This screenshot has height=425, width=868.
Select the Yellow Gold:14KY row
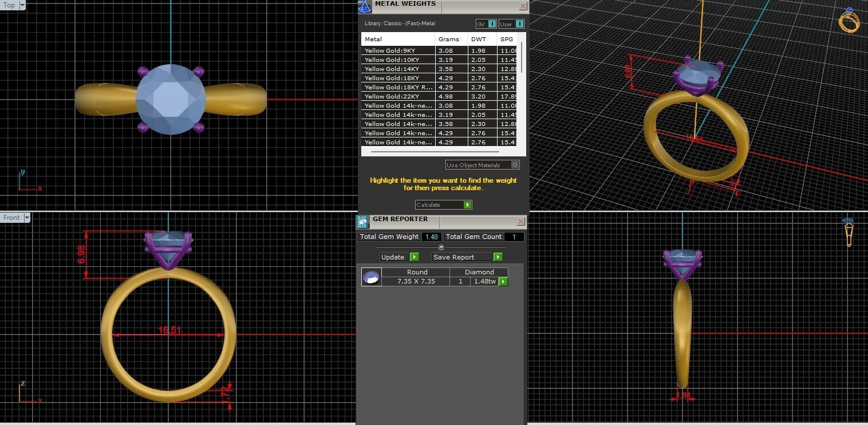click(439, 69)
